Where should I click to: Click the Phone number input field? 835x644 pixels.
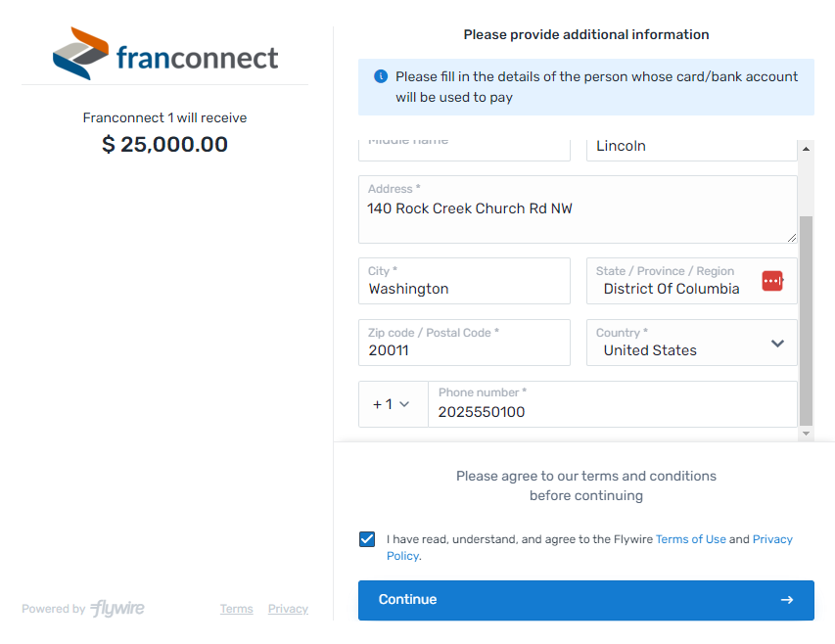pyautogui.click(x=613, y=404)
